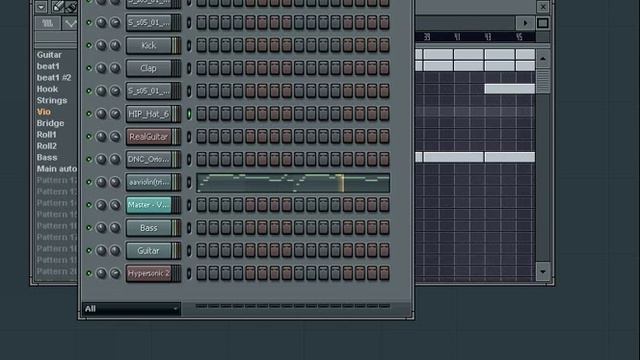Click the playlist vertical scrollbar down arrow
This screenshot has width=640, height=360.
pyautogui.click(x=543, y=272)
